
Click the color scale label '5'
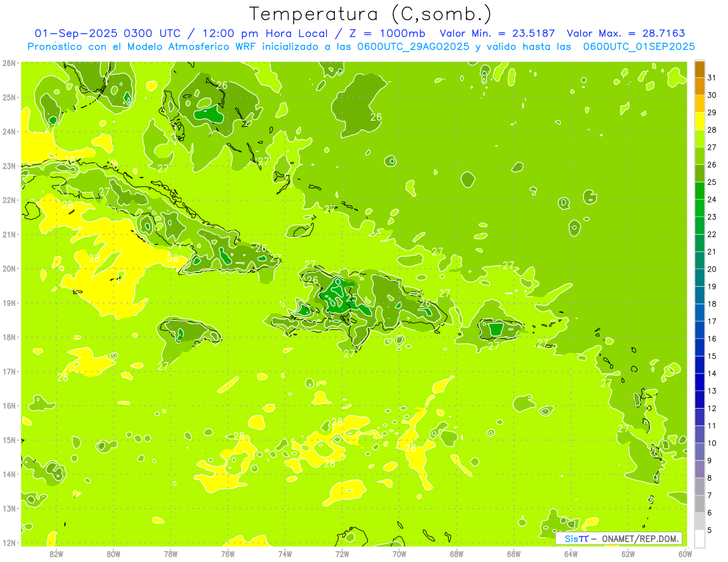(710, 530)
